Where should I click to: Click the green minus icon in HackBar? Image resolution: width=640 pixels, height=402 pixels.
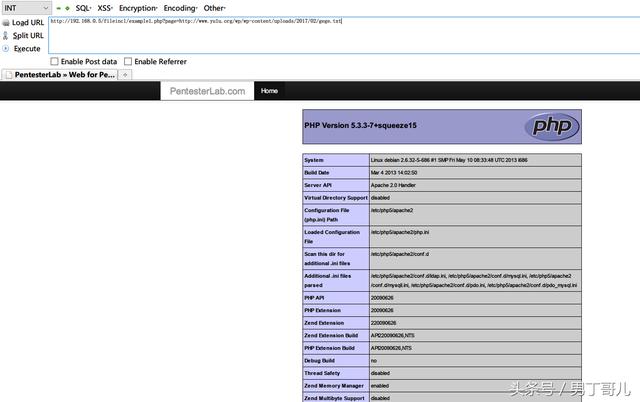58,8
